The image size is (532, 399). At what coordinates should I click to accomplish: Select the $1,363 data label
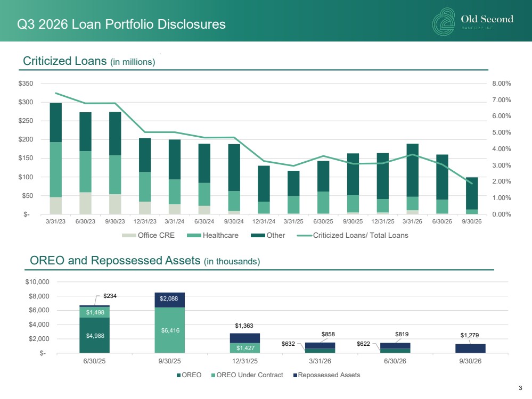tap(244, 326)
